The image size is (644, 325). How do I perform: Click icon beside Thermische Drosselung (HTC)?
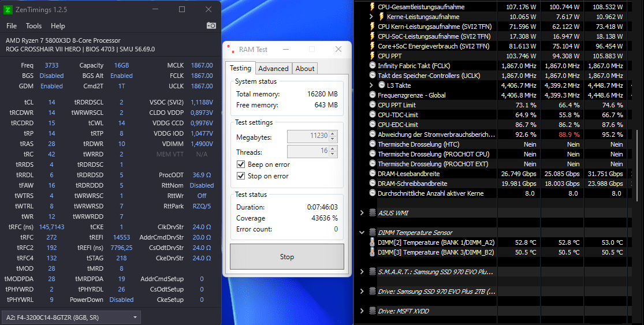tap(373, 144)
